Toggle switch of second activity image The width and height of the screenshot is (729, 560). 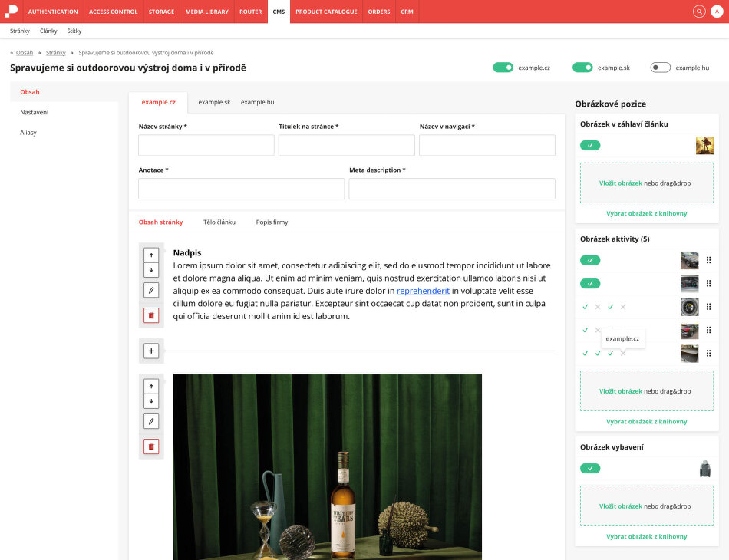tap(590, 284)
